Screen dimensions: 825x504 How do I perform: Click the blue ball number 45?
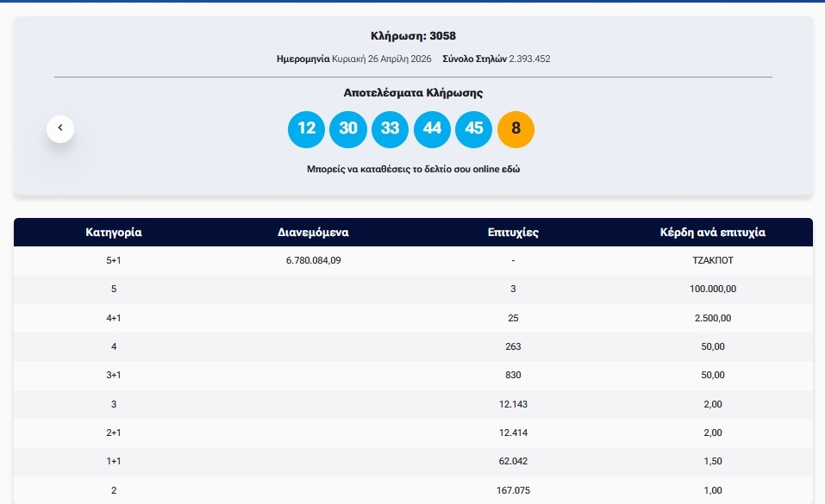pyautogui.click(x=473, y=129)
